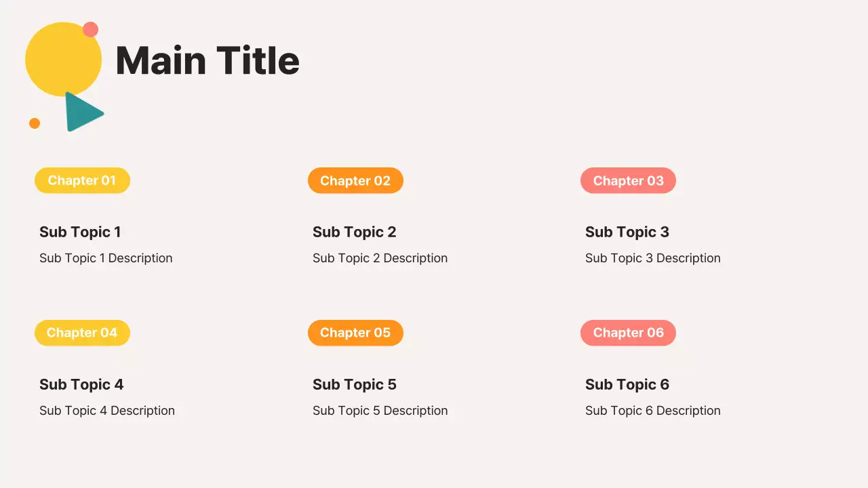The image size is (868, 488).
Task: Select the Sub Topic 1 heading
Action: pyautogui.click(x=80, y=232)
